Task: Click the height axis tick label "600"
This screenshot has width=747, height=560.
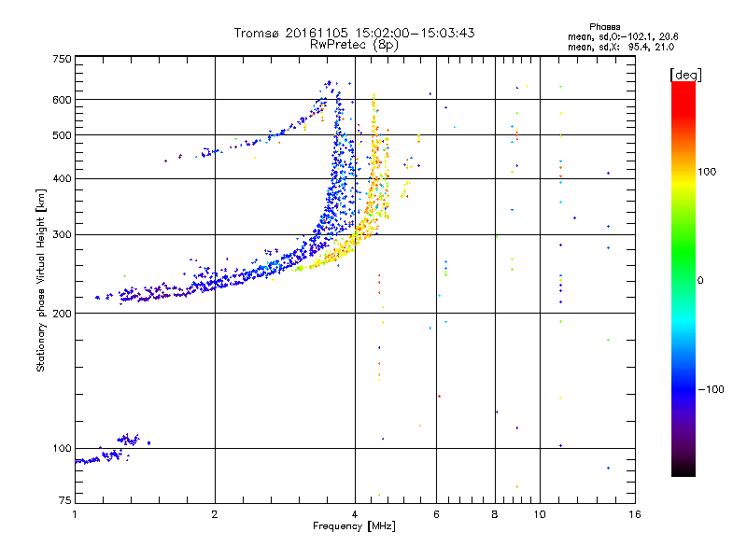Action: click(x=62, y=100)
